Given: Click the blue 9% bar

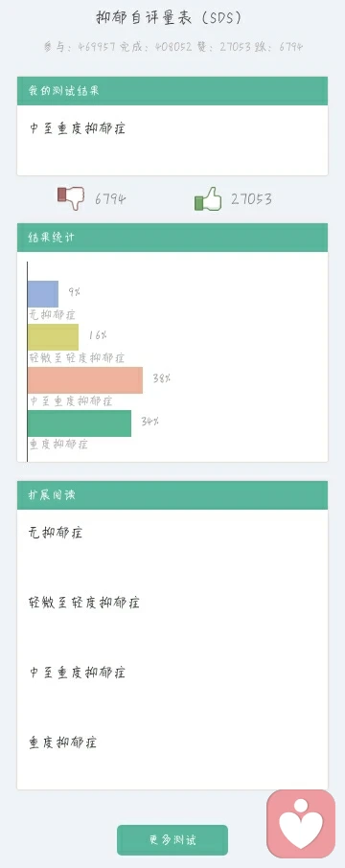Looking at the screenshot, I should tap(43, 294).
